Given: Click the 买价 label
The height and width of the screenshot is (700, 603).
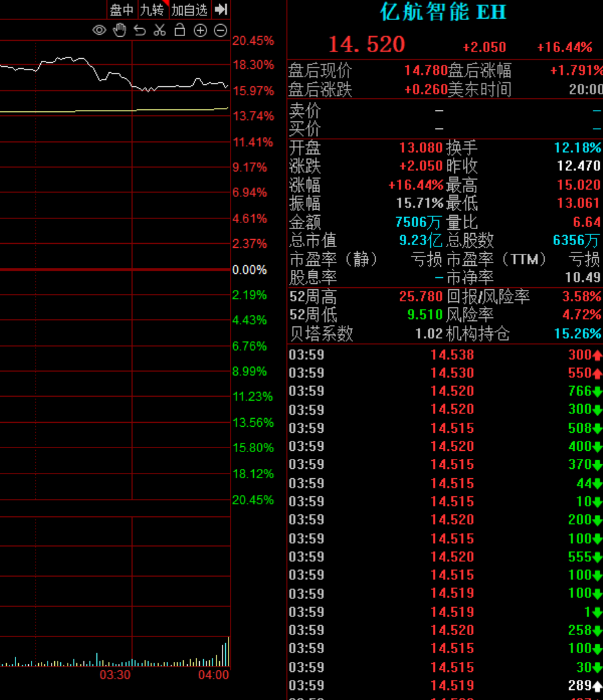Looking at the screenshot, I should tap(305, 129).
